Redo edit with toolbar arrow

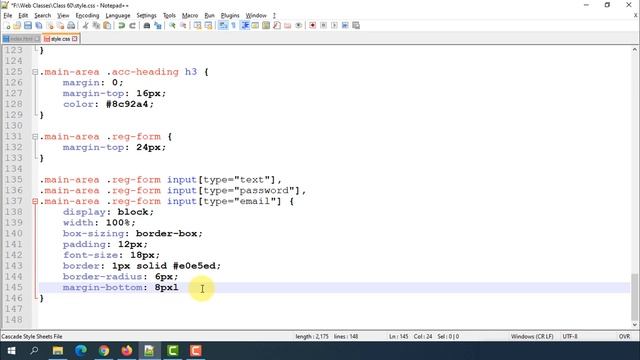point(132,26)
